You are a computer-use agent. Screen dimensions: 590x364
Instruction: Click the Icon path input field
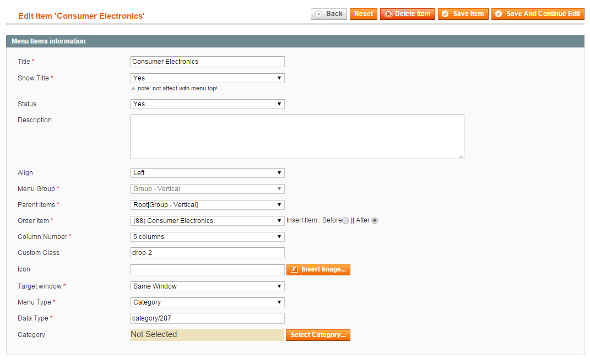coord(207,270)
